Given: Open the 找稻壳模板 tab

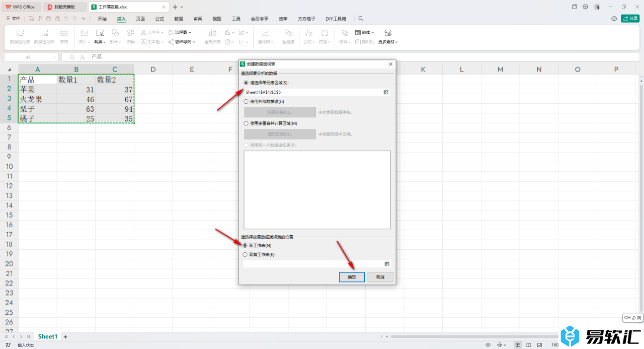Looking at the screenshot, I should pos(64,7).
